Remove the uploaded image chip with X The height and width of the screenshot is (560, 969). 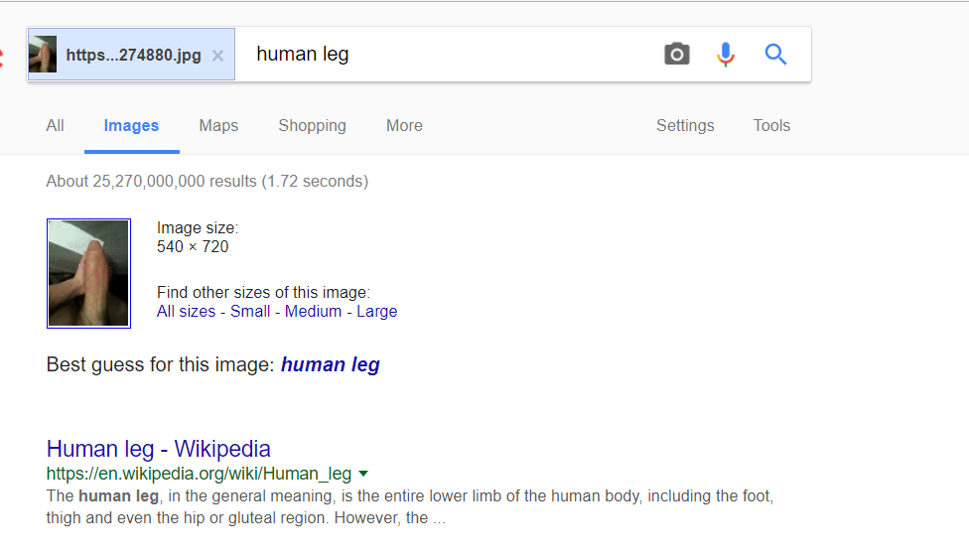[218, 56]
